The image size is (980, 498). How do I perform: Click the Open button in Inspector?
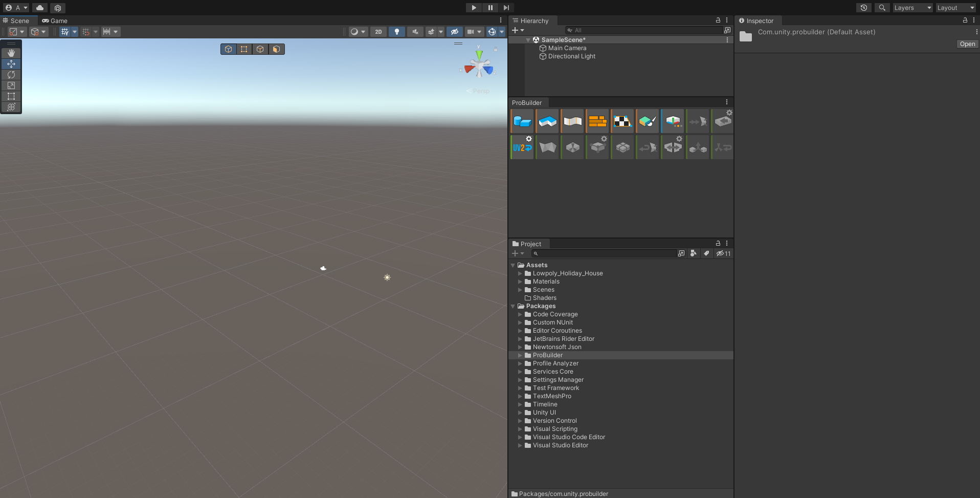(x=967, y=44)
